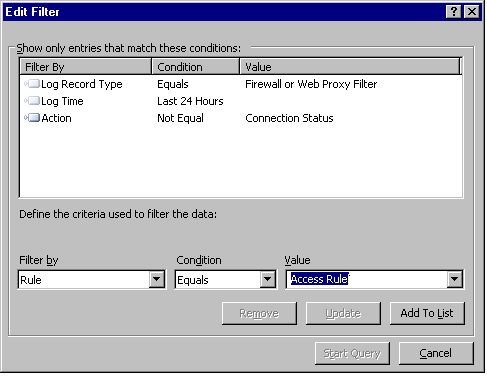Close the Edit Filter dialog
Screen dimensions: 487x376
coord(472,12)
